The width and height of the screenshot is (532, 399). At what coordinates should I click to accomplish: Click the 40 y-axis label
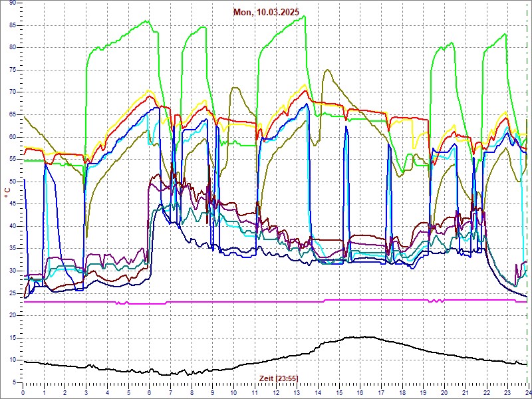coord(13,226)
